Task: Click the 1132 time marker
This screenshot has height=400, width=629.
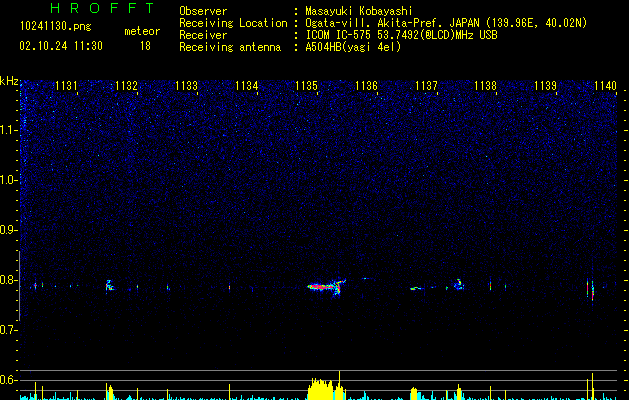Action: [126, 86]
